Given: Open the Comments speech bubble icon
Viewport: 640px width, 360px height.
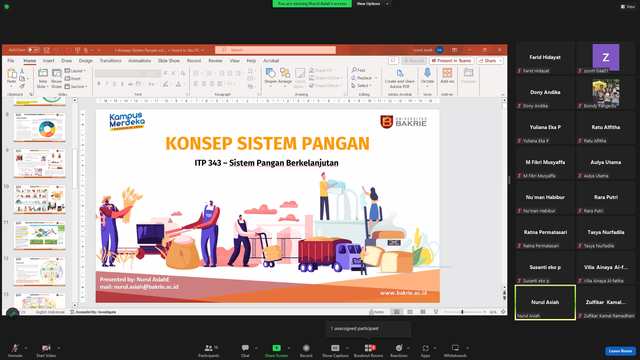Looking at the screenshot, I should (x=393, y=60).
